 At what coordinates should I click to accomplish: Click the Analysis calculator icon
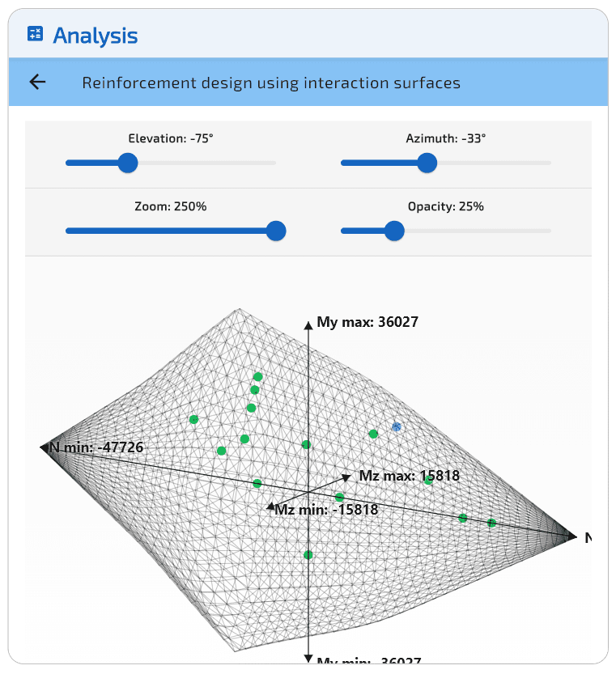point(35,34)
